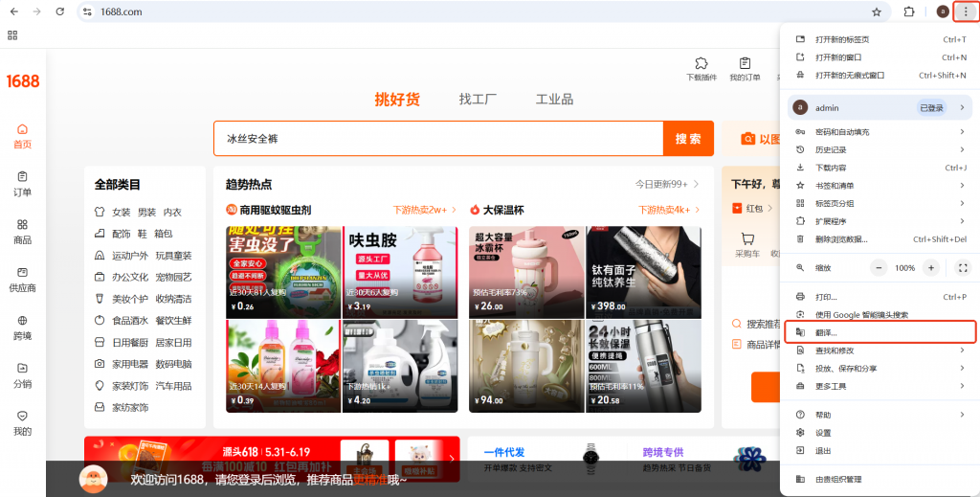Select 打开新的窗口 menu item

point(880,57)
